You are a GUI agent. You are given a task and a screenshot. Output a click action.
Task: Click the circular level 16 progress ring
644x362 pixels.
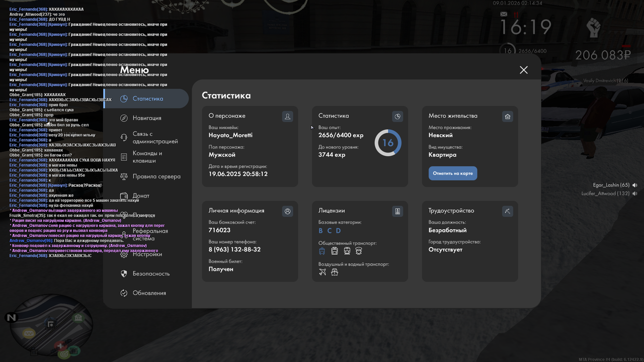pos(388,143)
